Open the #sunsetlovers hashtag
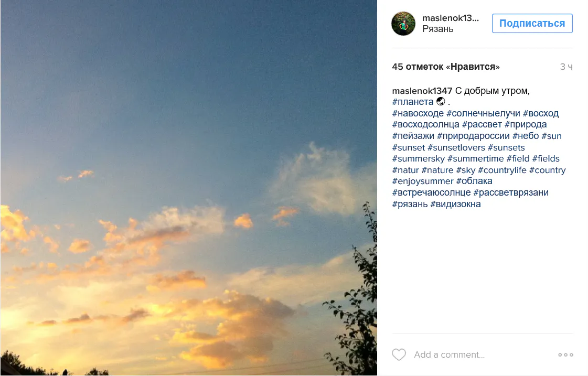Screen dimensions: 588x376 pos(456,147)
